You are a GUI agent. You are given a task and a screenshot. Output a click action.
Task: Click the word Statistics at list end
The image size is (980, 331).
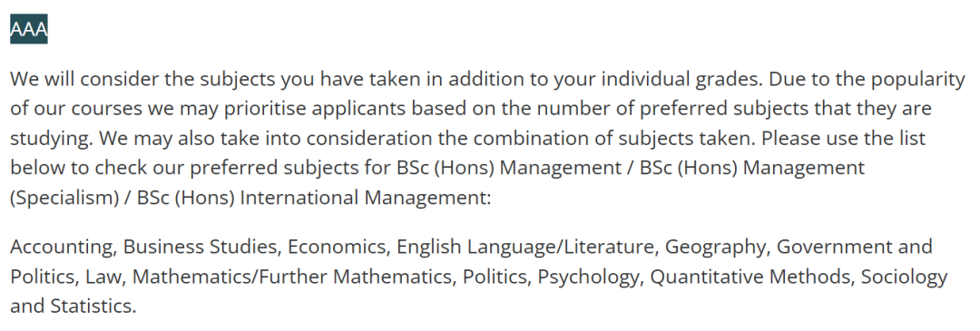tap(93, 307)
